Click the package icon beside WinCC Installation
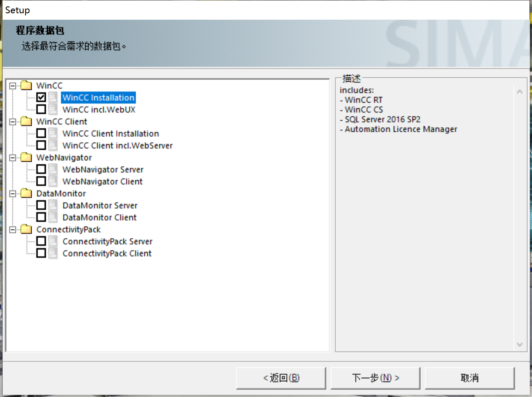The height and width of the screenshot is (397, 532). pyautogui.click(x=53, y=98)
